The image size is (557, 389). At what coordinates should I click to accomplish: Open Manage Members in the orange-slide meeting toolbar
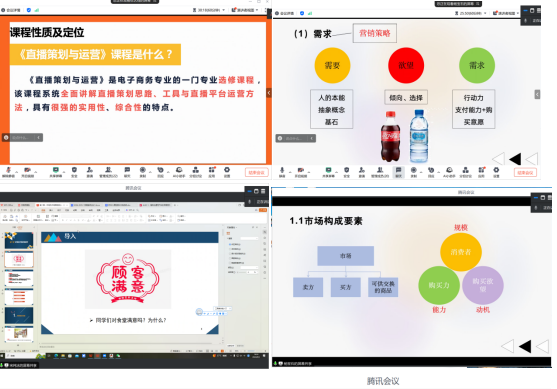(108, 171)
